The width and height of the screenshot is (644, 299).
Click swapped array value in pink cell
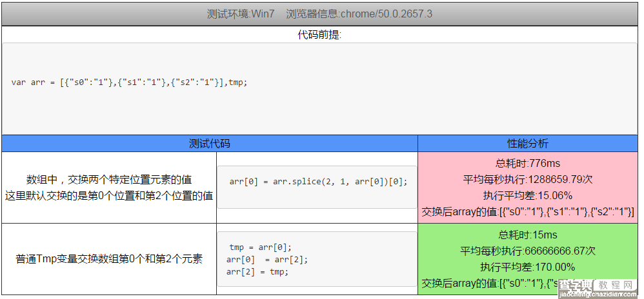528,211
